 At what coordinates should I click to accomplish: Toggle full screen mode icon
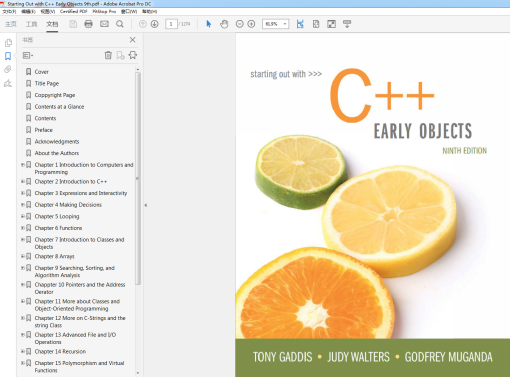click(331, 24)
